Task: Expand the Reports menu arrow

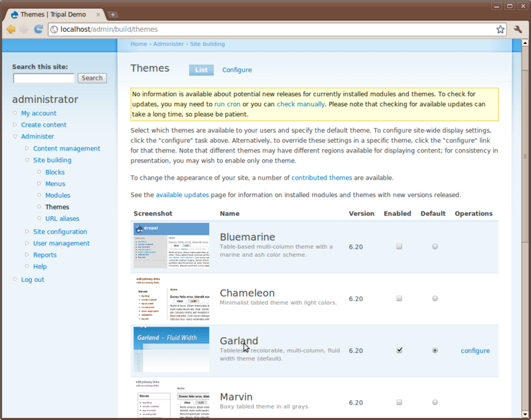Action: pyautogui.click(x=27, y=255)
